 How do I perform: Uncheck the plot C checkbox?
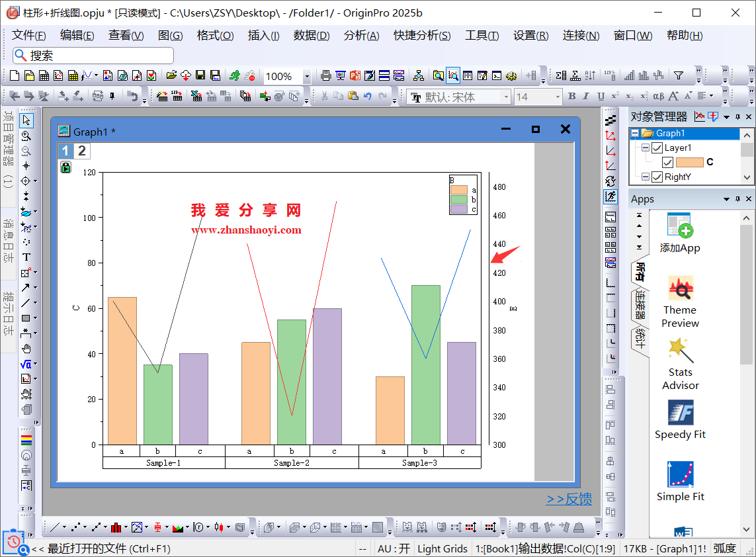coord(667,163)
